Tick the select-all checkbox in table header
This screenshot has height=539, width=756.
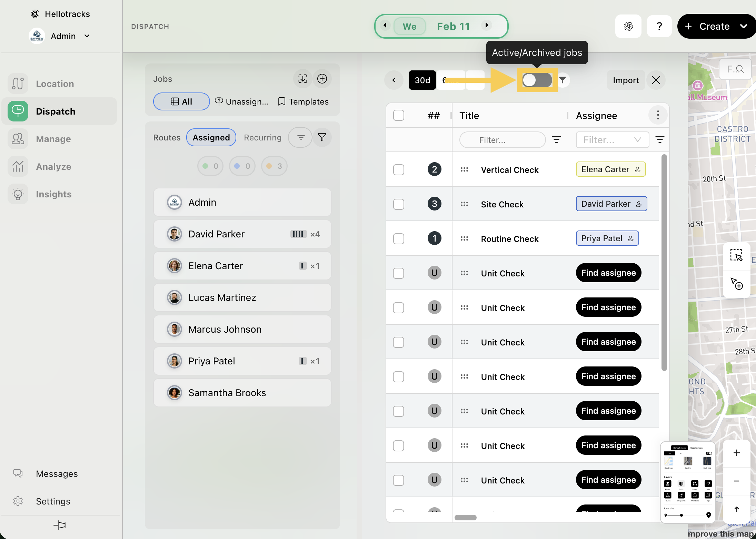pyautogui.click(x=398, y=115)
